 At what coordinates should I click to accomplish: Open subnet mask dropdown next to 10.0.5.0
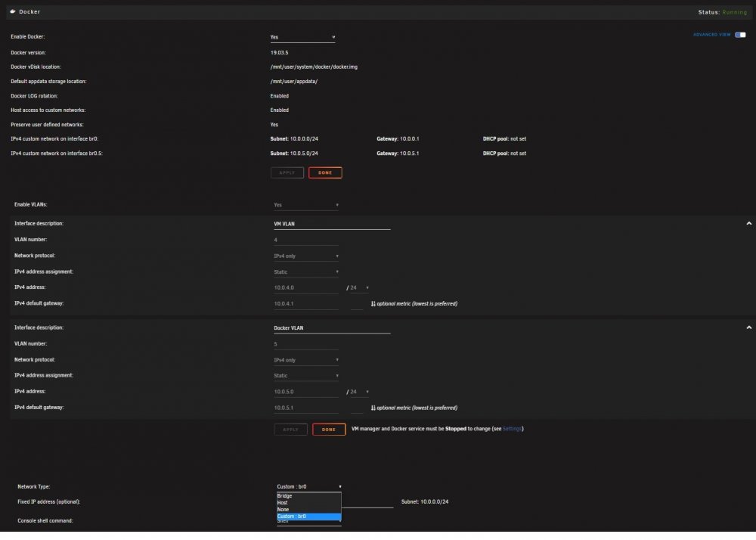point(360,392)
